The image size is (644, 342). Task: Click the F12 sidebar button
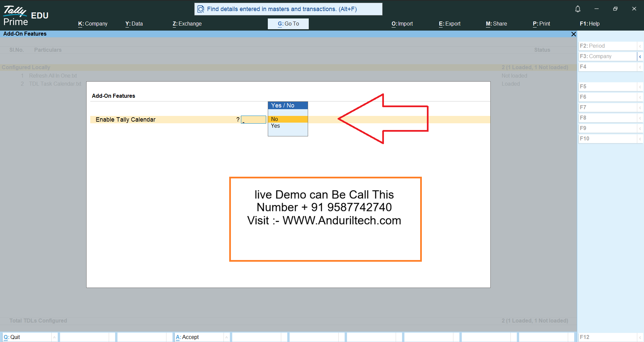[x=607, y=337]
